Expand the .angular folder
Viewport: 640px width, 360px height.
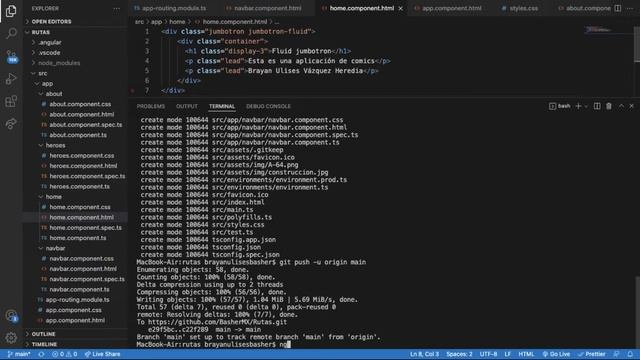[x=76, y=42]
